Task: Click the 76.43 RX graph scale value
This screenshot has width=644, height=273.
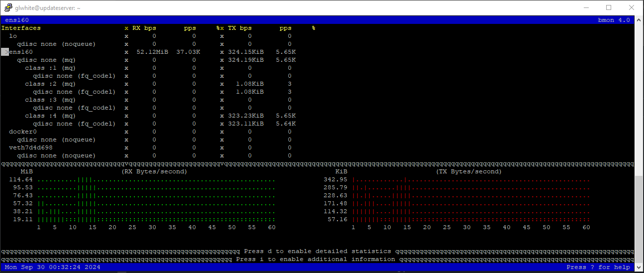Action: (23, 195)
